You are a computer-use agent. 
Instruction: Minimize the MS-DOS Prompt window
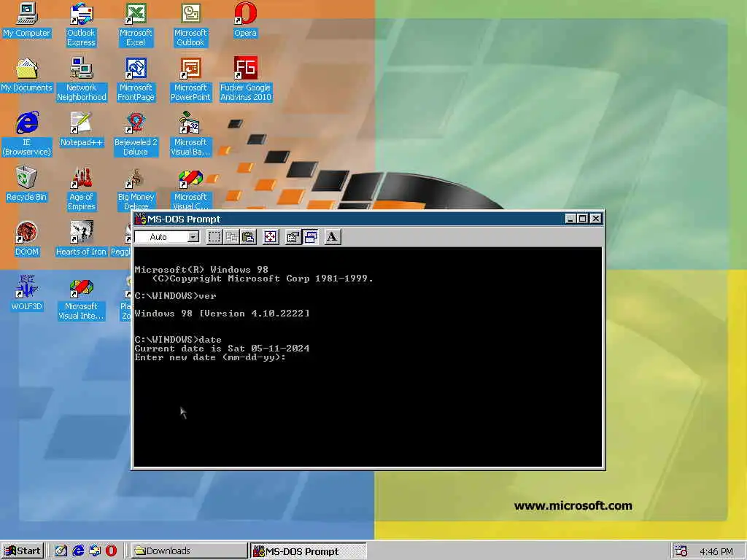pos(570,219)
